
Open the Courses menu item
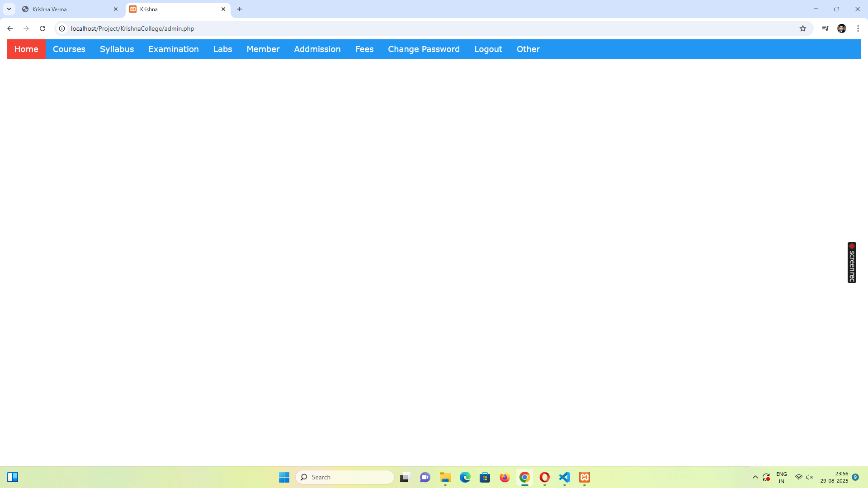69,49
